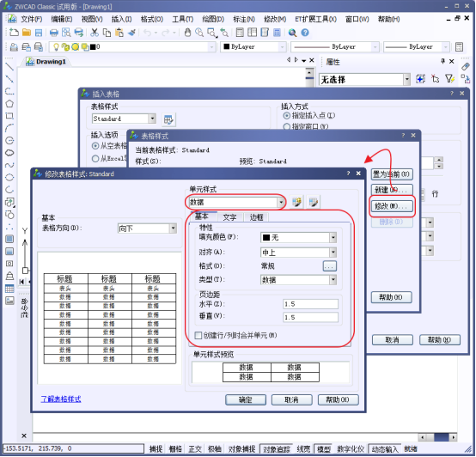
Task: Select the Polygon drawing tool
Action: pos(9,104)
